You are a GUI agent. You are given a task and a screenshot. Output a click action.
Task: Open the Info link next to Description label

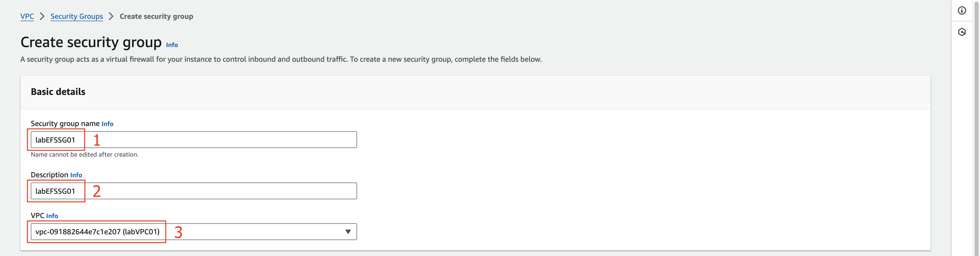click(x=76, y=175)
